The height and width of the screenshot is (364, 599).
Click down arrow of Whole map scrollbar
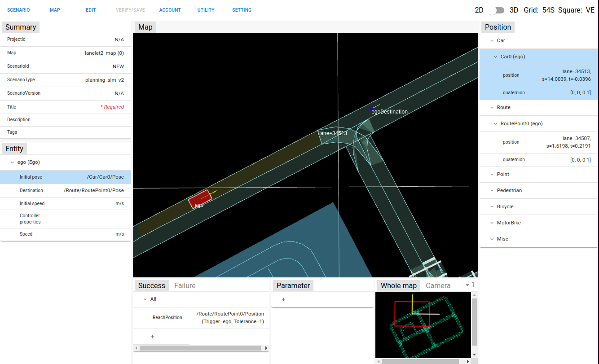point(474,355)
